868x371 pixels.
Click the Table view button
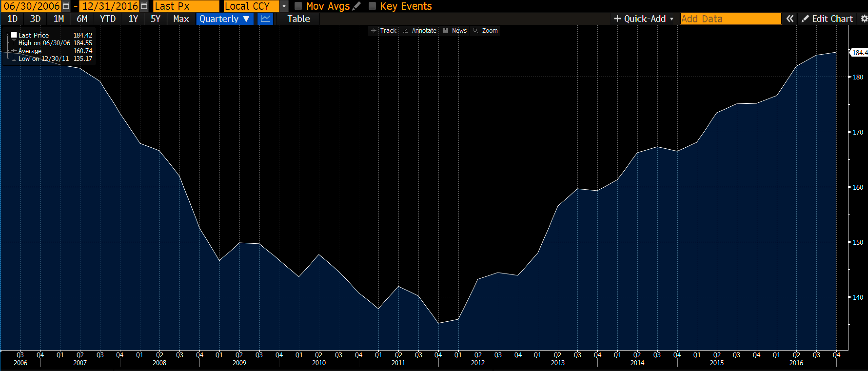coord(298,19)
